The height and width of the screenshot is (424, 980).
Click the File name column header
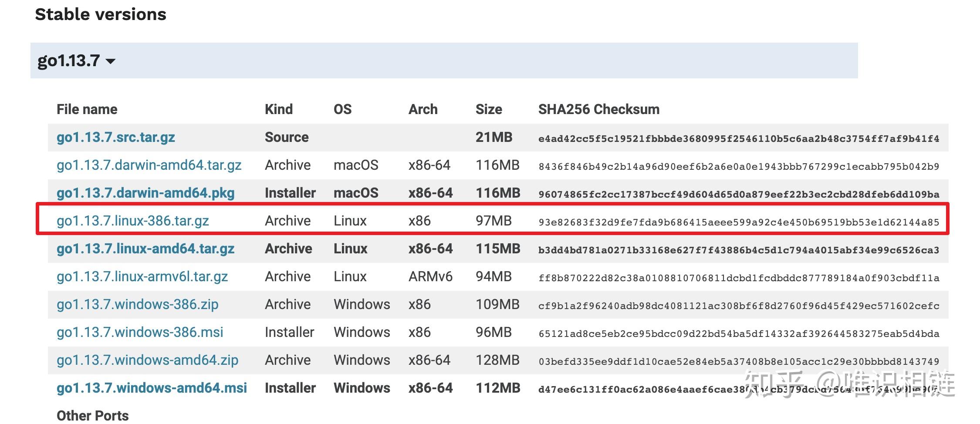point(87,109)
